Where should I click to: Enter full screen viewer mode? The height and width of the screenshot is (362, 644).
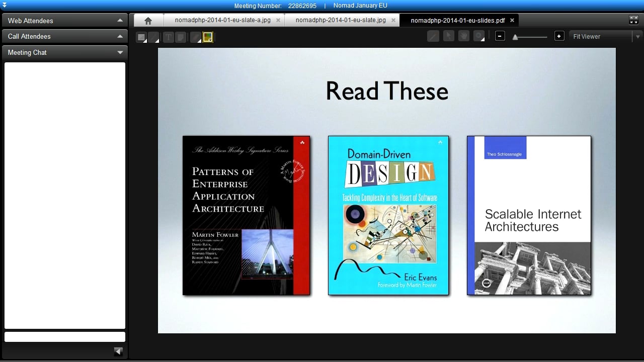[x=634, y=20]
